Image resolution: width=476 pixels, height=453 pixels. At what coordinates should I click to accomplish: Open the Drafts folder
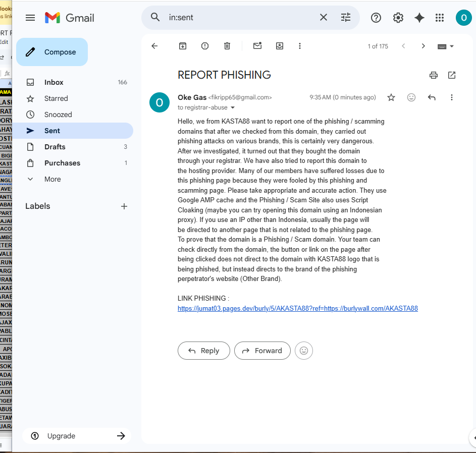(x=73, y=147)
